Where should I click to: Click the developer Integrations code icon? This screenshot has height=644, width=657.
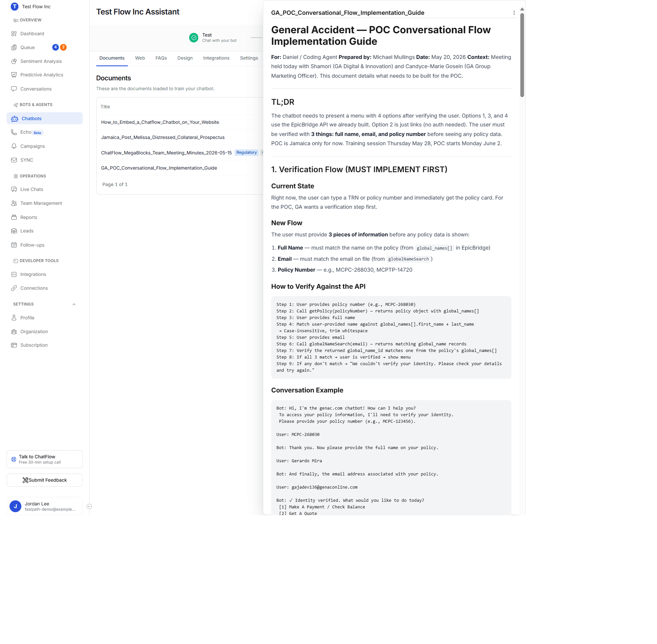(14, 274)
